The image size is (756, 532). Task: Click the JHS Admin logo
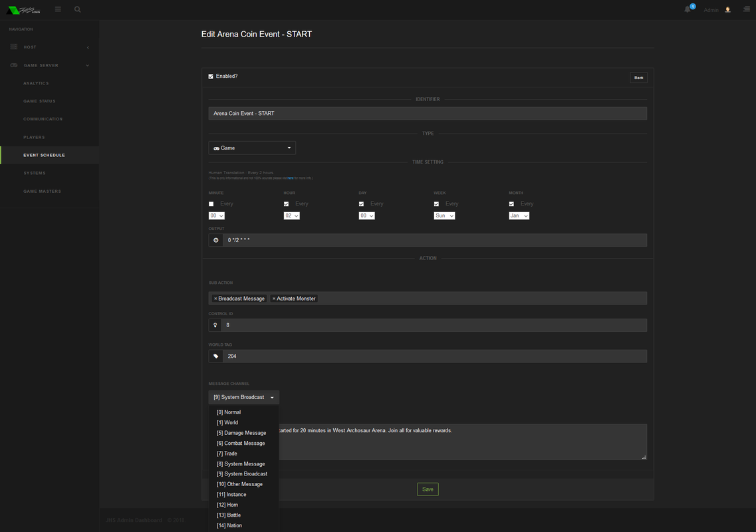point(23,10)
